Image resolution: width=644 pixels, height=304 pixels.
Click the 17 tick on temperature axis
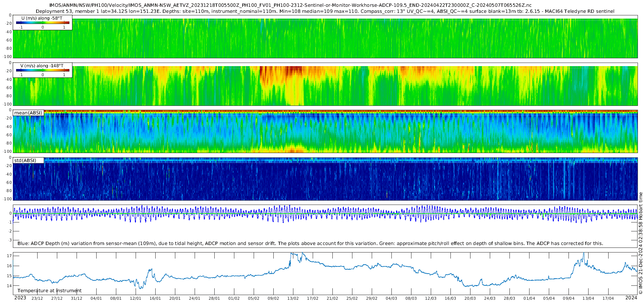[x=9, y=256]
